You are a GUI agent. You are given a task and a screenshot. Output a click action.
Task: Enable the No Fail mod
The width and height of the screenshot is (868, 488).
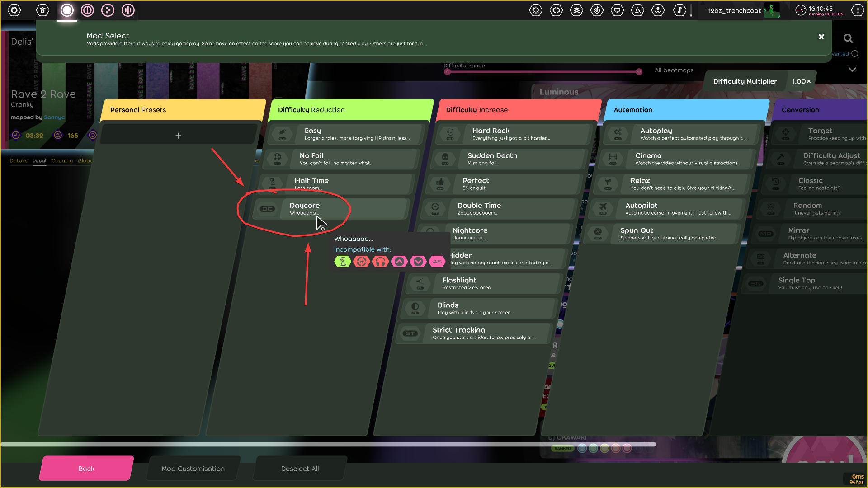coord(339,159)
